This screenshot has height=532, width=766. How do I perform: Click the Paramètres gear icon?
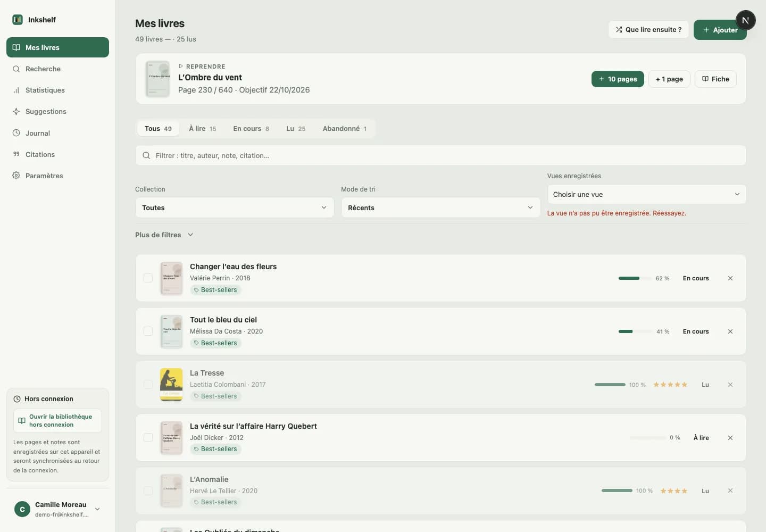(x=16, y=176)
